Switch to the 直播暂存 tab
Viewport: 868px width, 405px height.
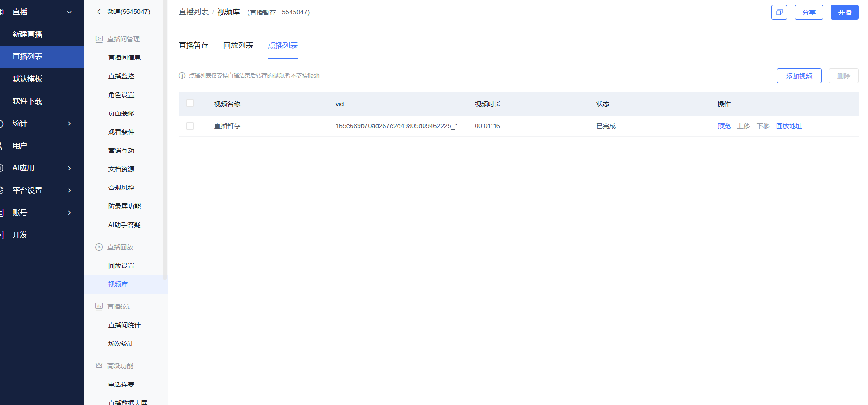coord(194,46)
